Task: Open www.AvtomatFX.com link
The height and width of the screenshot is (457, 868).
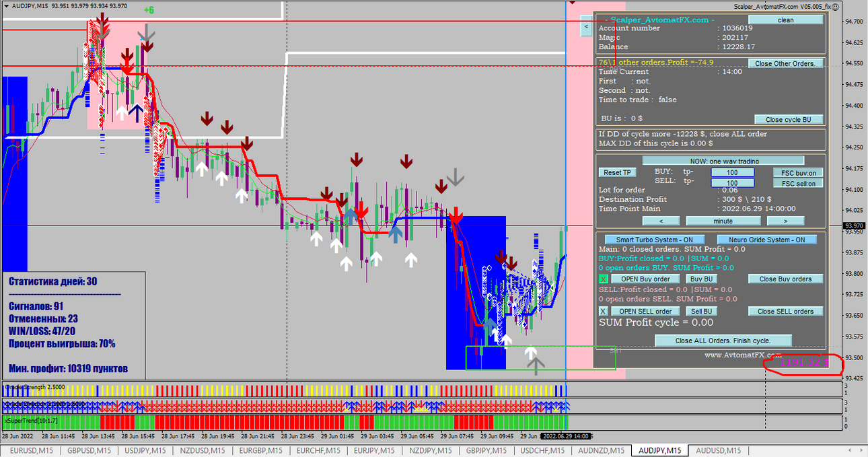Action: coord(743,354)
